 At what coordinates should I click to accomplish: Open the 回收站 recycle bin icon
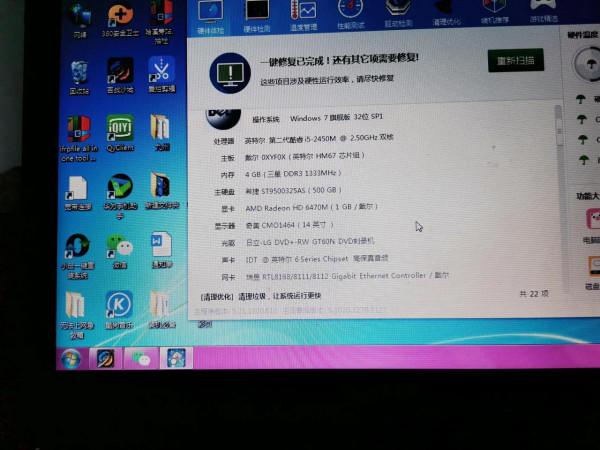click(x=79, y=77)
